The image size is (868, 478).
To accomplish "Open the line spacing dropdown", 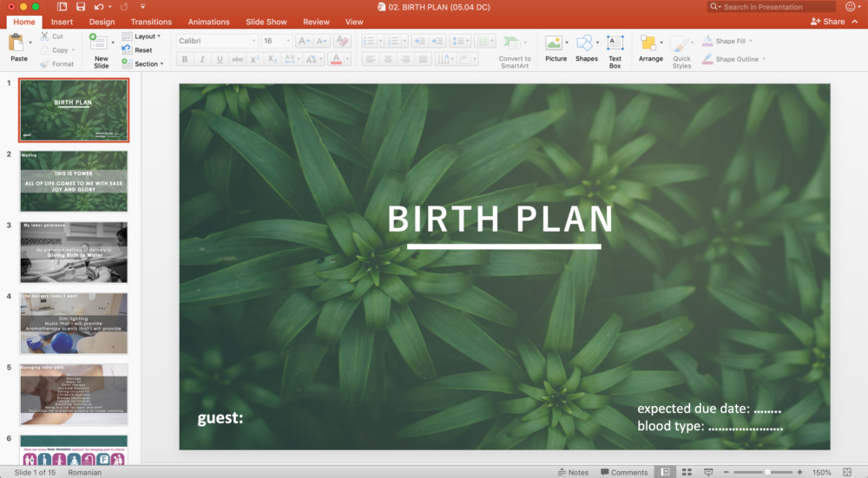I will [461, 41].
